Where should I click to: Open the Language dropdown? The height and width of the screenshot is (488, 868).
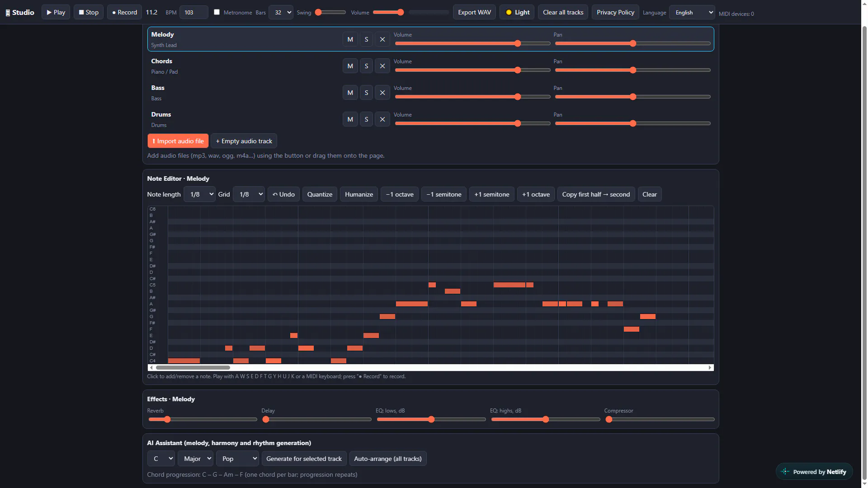692,12
